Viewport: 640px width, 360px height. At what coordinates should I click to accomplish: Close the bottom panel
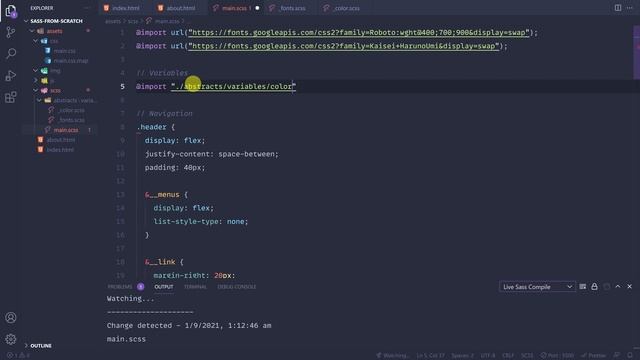[630, 287]
